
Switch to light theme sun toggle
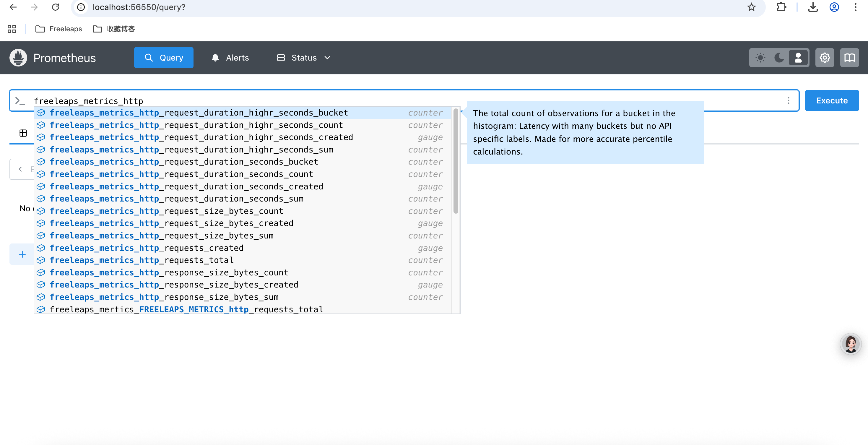(x=760, y=58)
